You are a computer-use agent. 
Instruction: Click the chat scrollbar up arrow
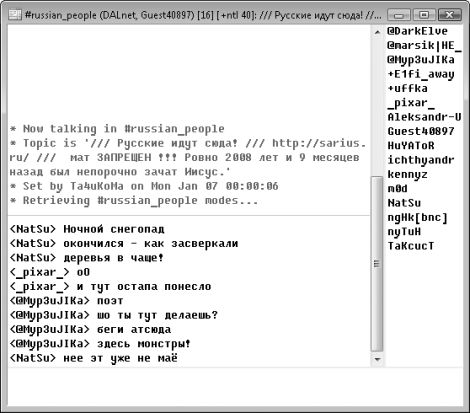[377, 32]
